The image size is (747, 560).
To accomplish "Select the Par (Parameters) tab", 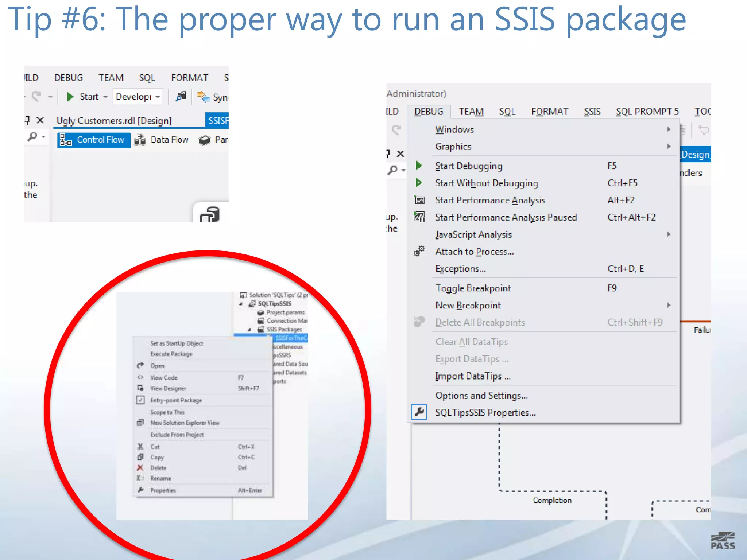I will tap(213, 140).
